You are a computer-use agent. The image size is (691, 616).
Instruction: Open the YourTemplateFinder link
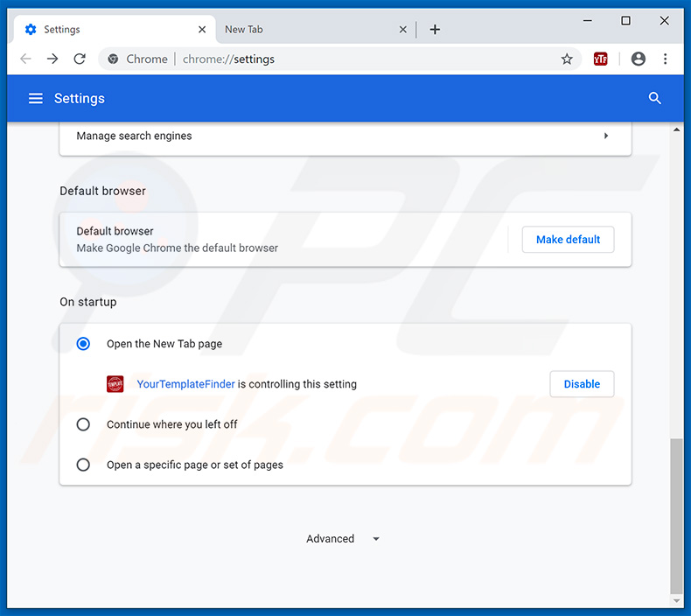(x=185, y=384)
